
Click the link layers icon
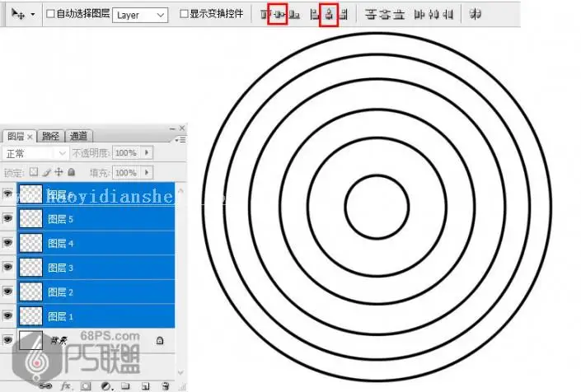45,386
